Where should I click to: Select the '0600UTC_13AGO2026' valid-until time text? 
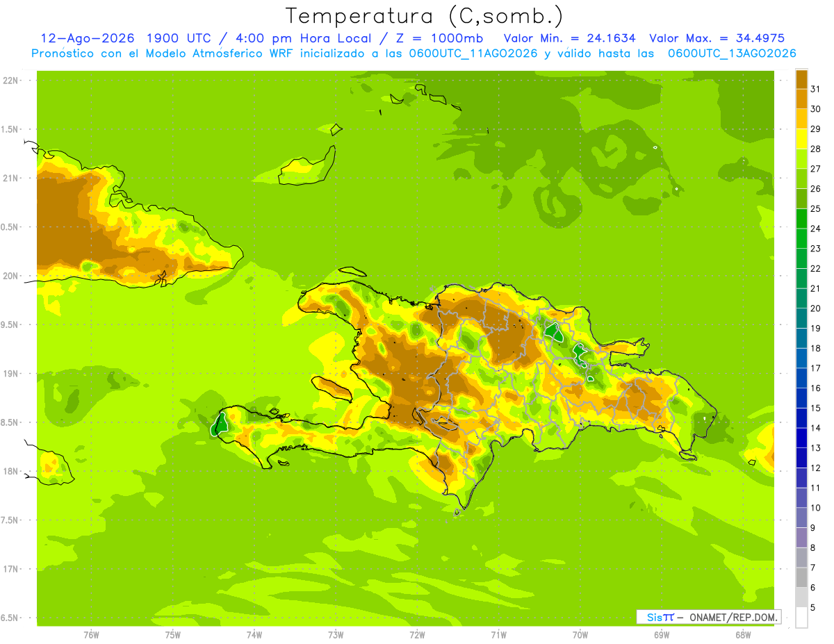click(x=731, y=53)
